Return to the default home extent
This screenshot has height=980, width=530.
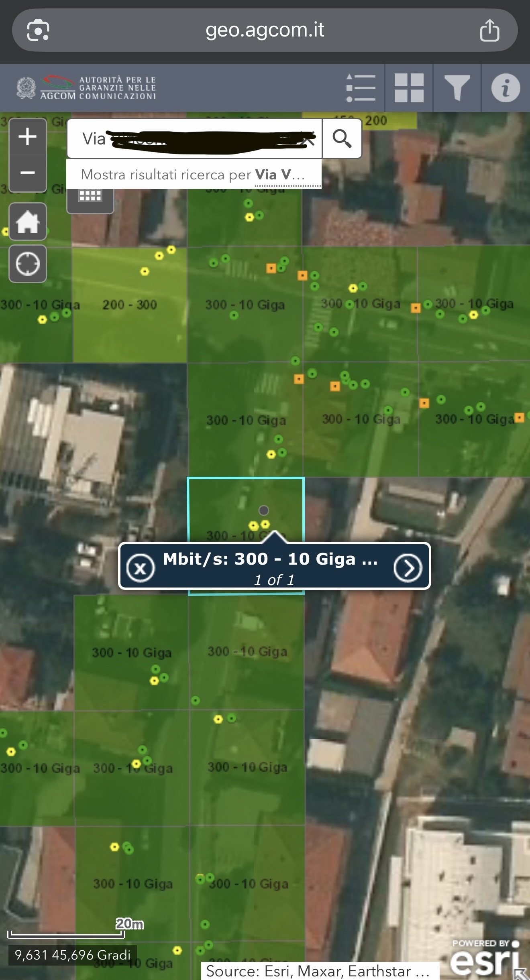tap(27, 222)
